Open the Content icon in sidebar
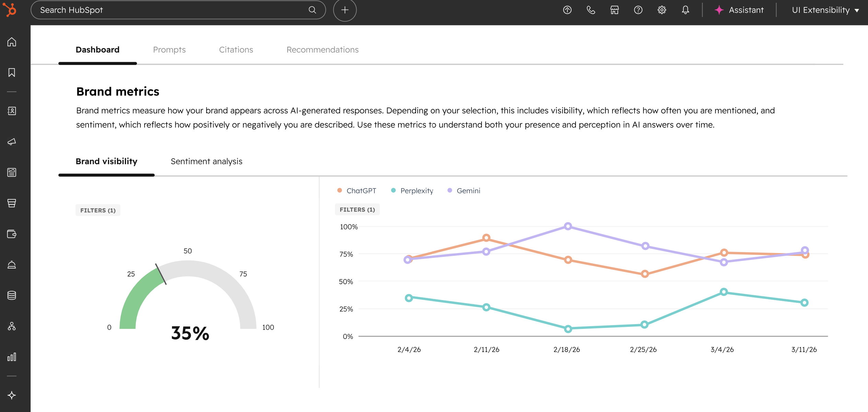868x412 pixels. (x=12, y=172)
